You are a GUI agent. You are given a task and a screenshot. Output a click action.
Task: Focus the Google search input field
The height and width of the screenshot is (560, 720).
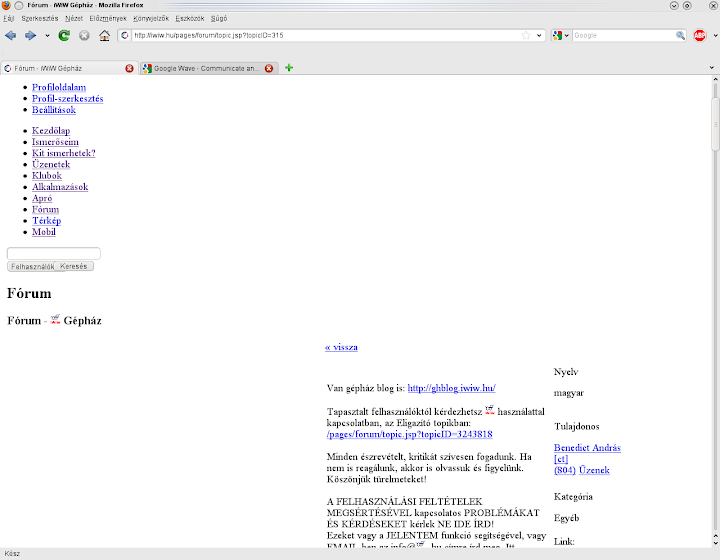[624, 35]
